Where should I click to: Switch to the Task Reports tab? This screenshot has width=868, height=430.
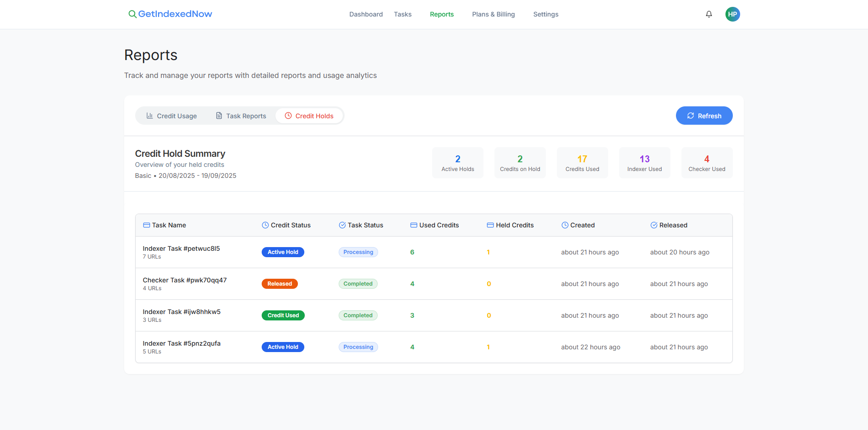click(x=246, y=116)
